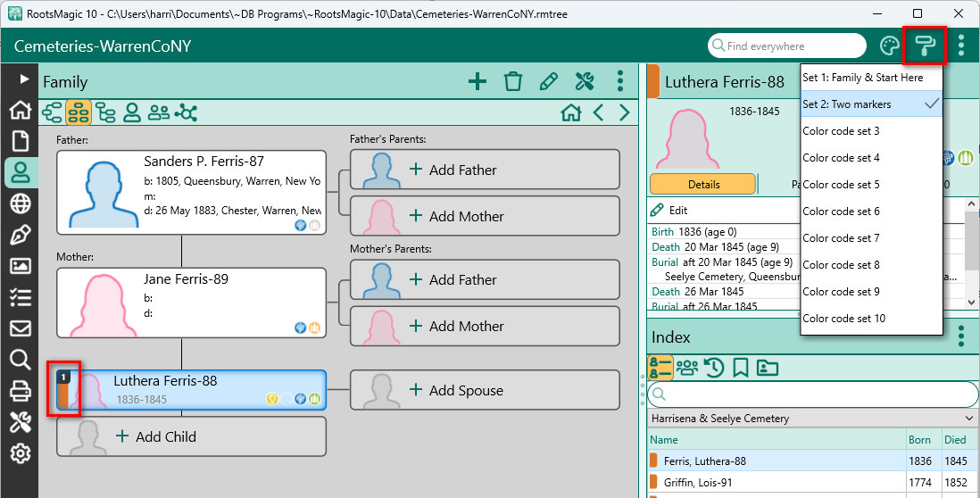This screenshot has width=980, height=498.
Task: Open the Family panel three-dot options
Action: pyautogui.click(x=620, y=81)
